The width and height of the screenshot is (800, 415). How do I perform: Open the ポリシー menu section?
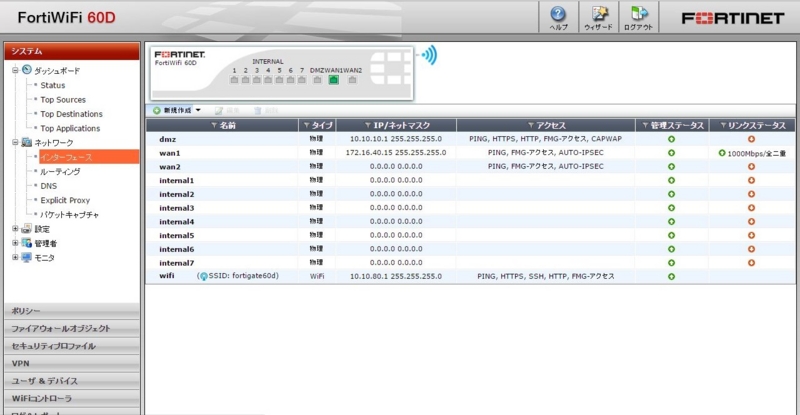click(72, 310)
